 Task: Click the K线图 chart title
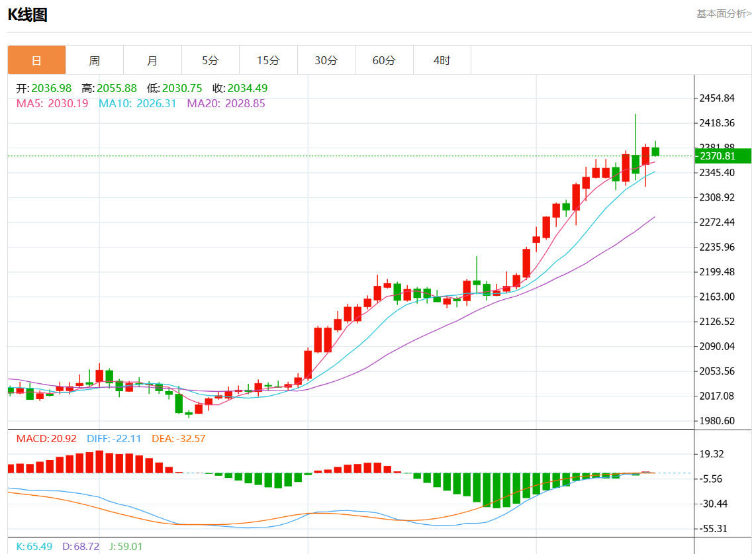(x=28, y=15)
